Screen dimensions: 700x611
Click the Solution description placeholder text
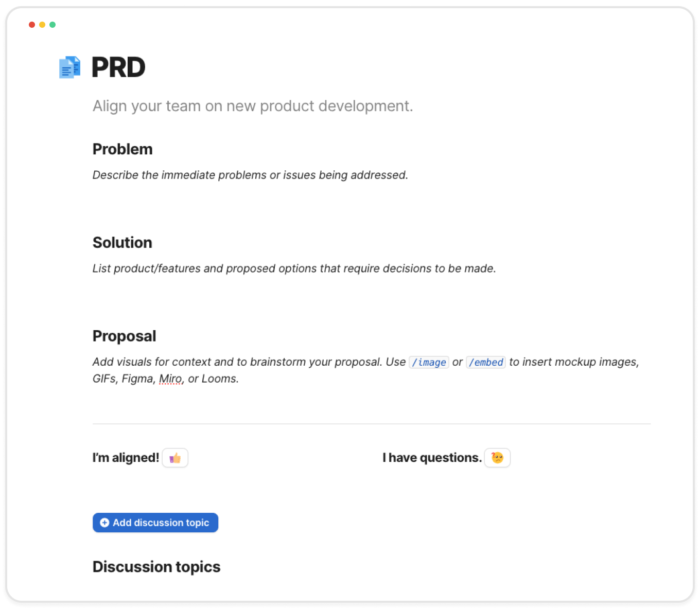294,268
